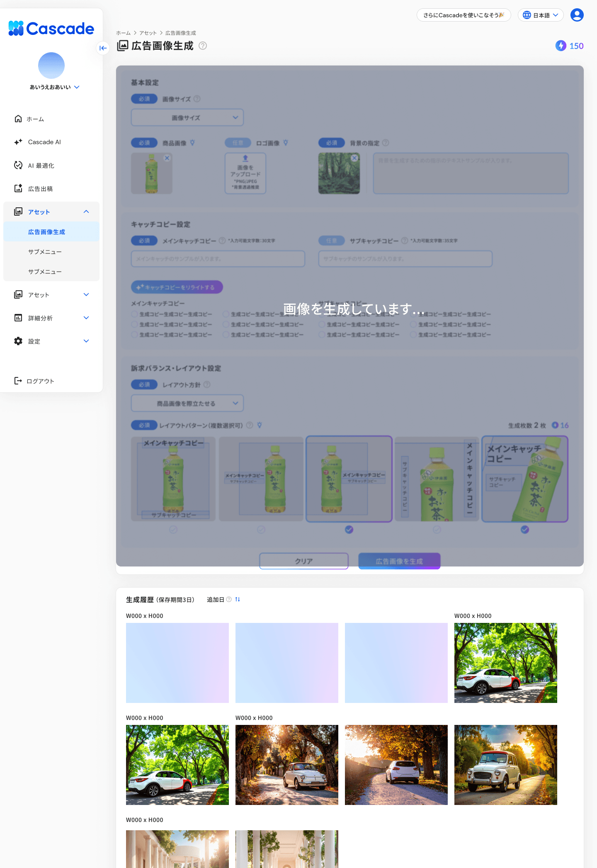Click help icon beside 追加日
Screen dimensions: 597x868
229,599
